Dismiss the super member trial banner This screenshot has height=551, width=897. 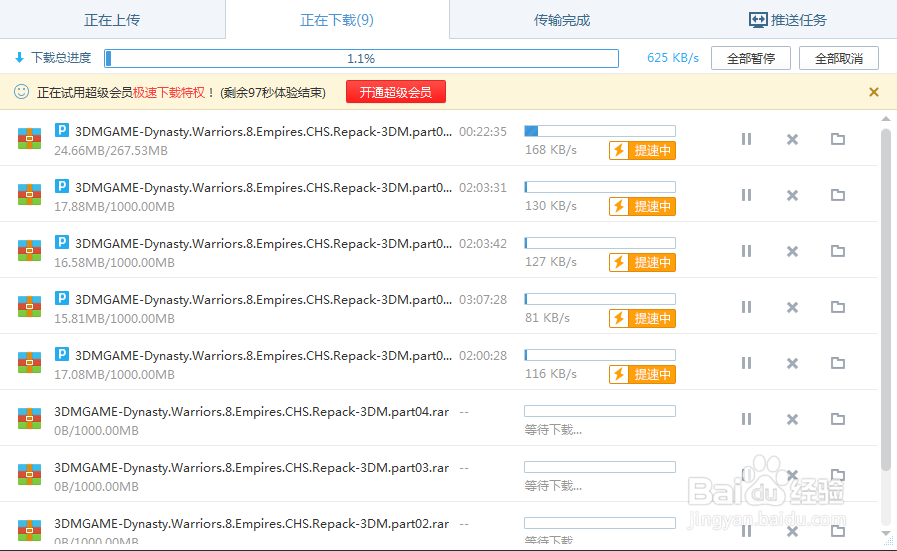pyautogui.click(x=874, y=92)
